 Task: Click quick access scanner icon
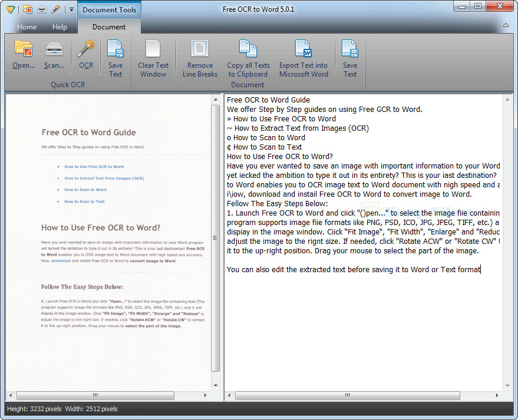point(42,9)
